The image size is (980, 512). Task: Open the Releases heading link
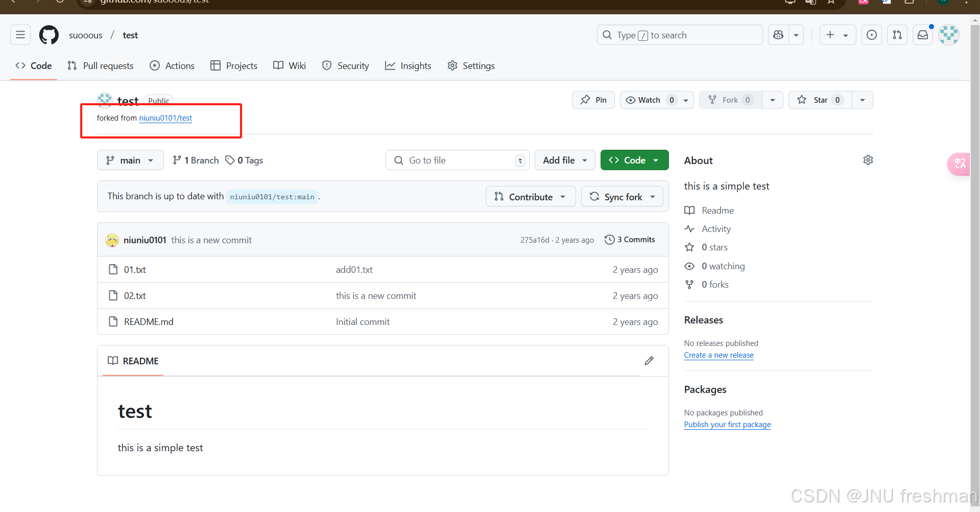pyautogui.click(x=703, y=320)
